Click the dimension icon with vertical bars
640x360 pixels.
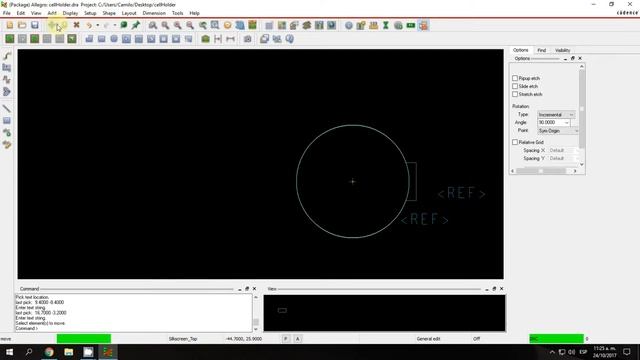coord(218,39)
